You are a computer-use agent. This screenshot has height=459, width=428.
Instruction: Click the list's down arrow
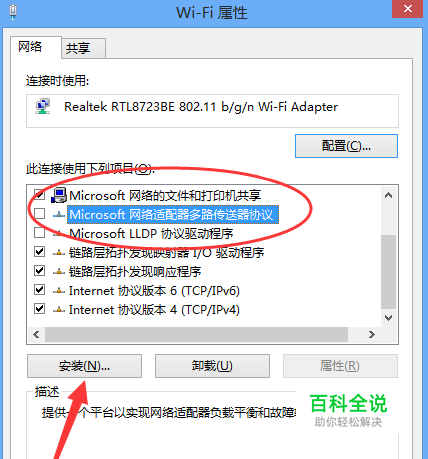pos(388,318)
